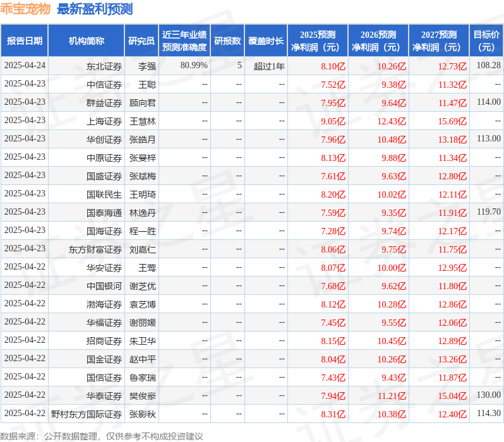This screenshot has height=442, width=504.
Task: Select the 报告日期 column header
Action: (25, 41)
